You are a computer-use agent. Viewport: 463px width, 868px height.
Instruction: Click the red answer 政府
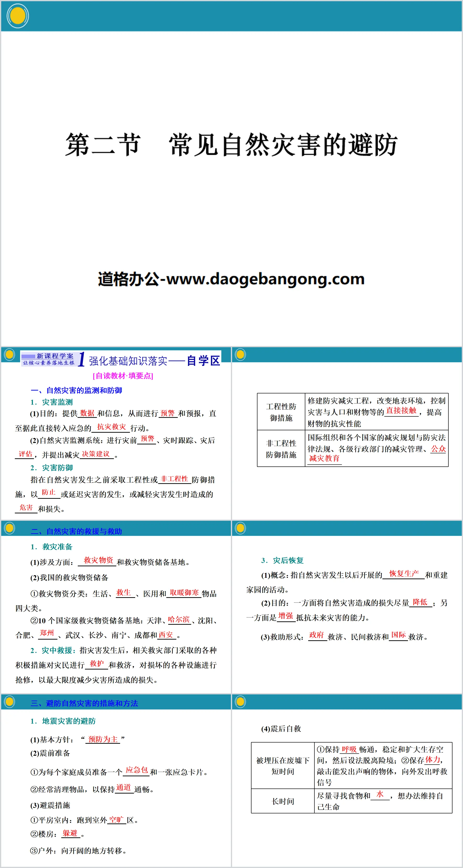click(317, 635)
